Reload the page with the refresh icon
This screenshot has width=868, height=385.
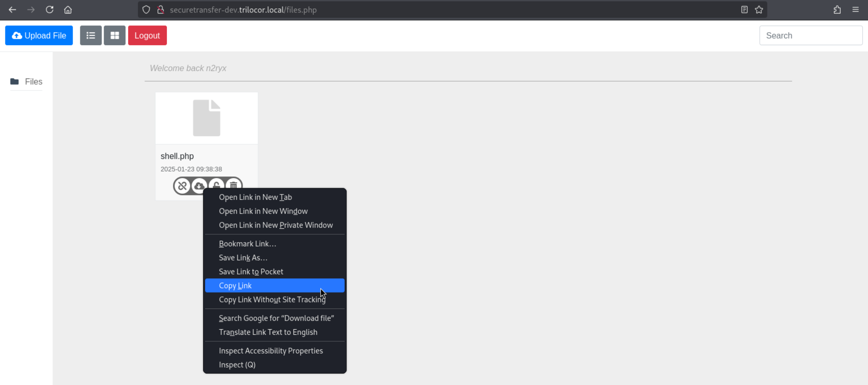[50, 10]
